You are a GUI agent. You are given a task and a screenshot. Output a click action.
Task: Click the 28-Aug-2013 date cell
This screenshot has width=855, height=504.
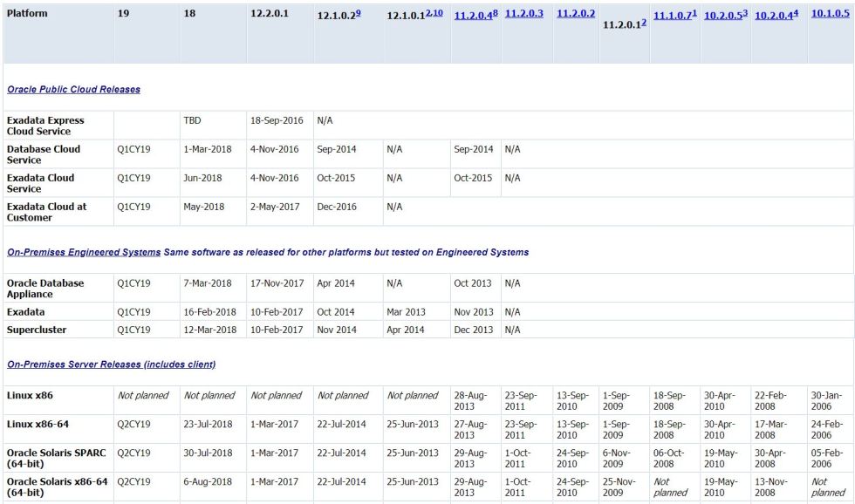(470, 401)
